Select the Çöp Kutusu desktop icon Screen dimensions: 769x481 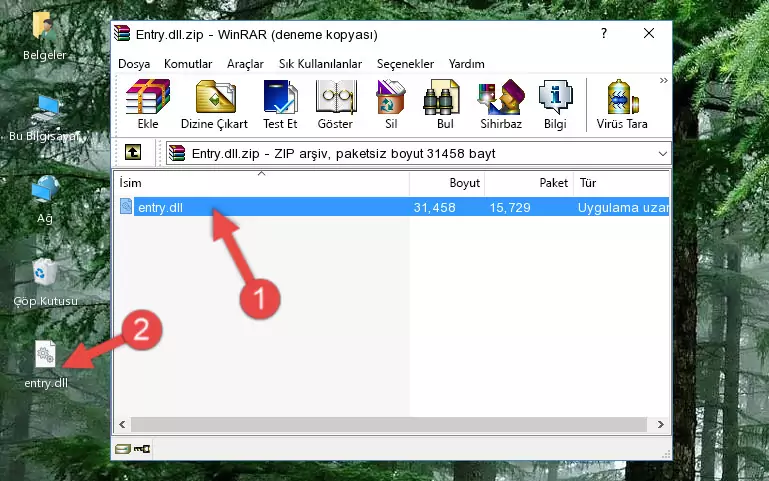45,282
